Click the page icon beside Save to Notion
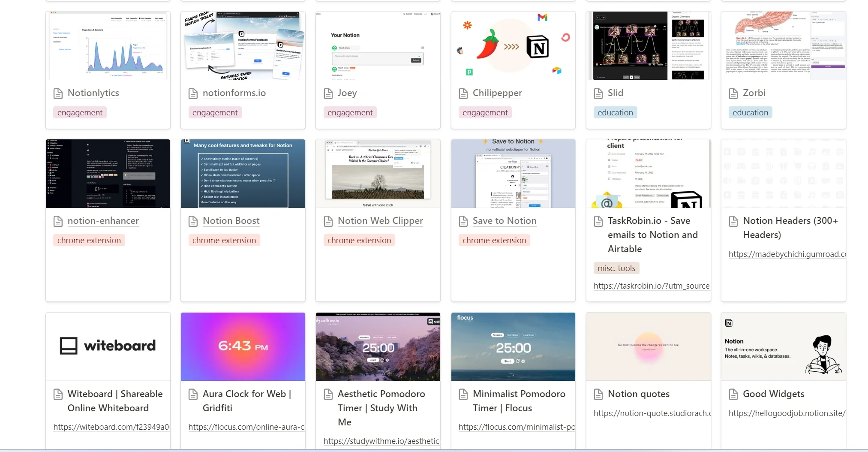The width and height of the screenshot is (868, 452). (x=463, y=221)
